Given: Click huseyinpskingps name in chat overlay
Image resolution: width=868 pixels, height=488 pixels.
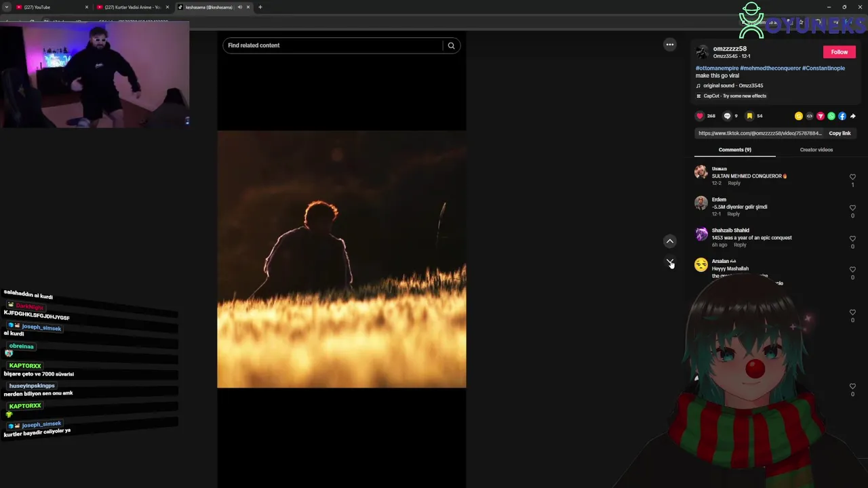Looking at the screenshot, I should click(x=32, y=386).
